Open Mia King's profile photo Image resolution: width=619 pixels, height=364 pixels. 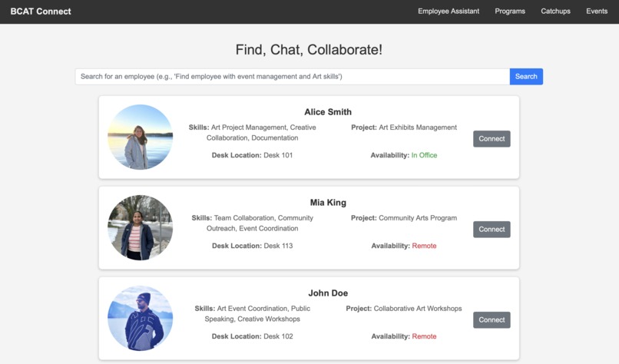coord(140,228)
